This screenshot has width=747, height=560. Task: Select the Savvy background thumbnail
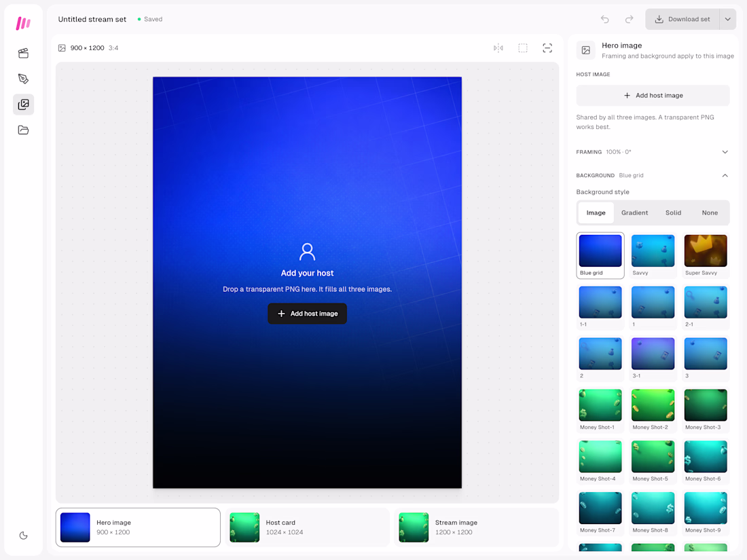pyautogui.click(x=653, y=256)
